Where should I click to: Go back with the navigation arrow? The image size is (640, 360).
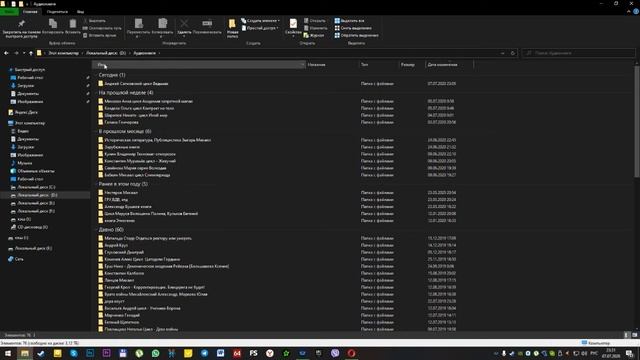pyautogui.click(x=6, y=53)
